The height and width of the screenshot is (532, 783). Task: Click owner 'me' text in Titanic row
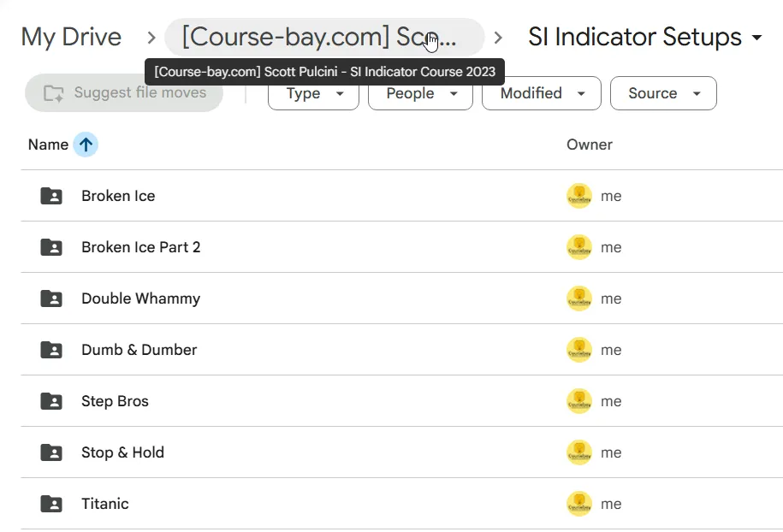[611, 504]
